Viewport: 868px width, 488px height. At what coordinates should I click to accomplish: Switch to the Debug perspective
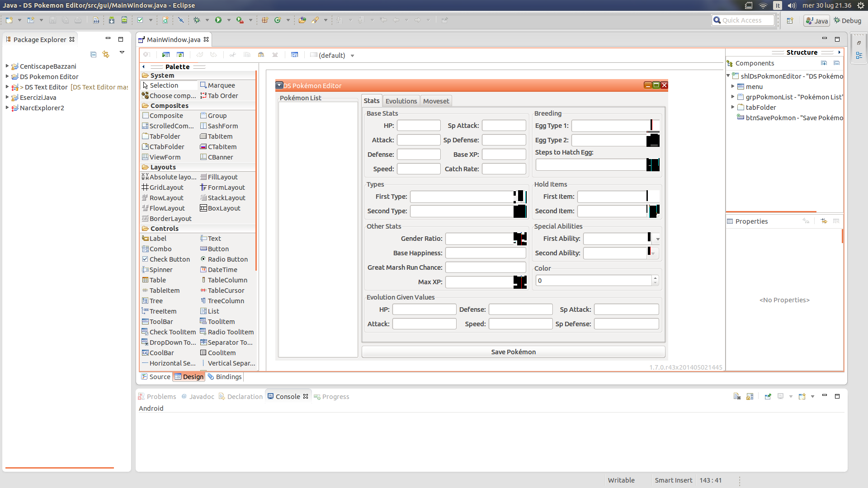coord(848,21)
